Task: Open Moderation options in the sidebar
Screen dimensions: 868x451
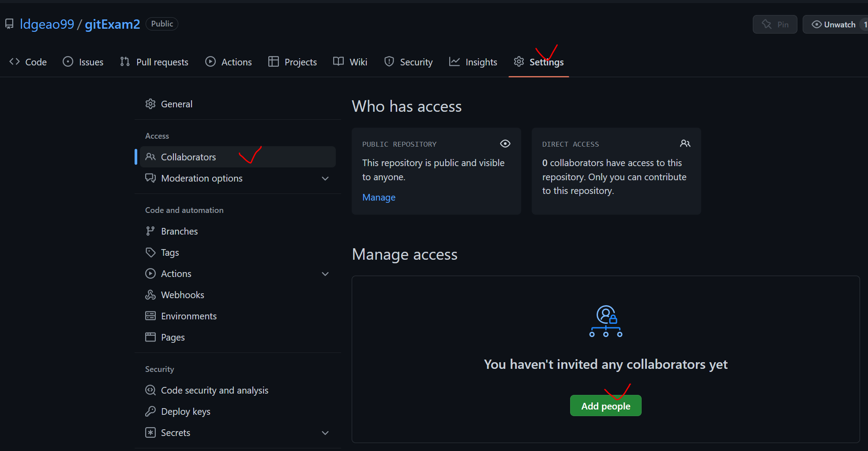Action: 238,178
